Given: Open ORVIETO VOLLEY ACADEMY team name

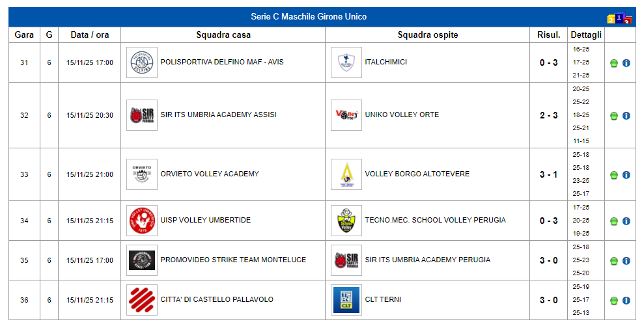Looking at the screenshot, I should pos(209,174).
